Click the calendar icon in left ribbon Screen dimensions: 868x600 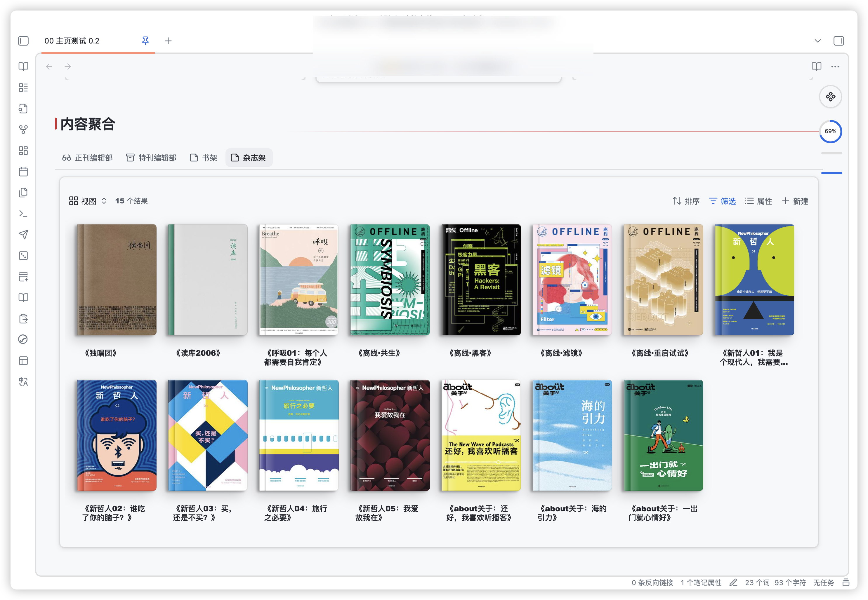(23, 172)
